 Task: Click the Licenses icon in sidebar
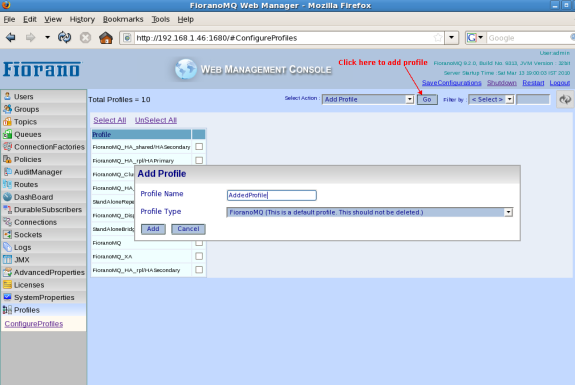[x=7, y=285]
